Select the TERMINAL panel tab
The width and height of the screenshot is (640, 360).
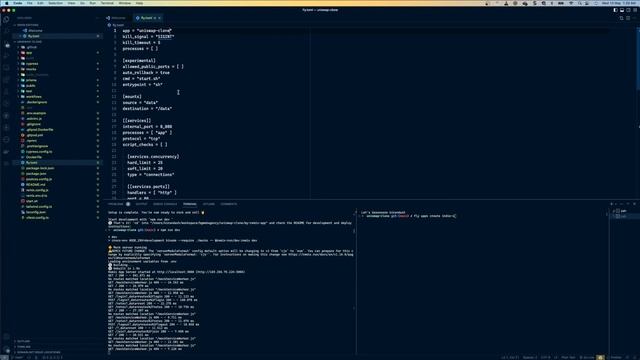tap(189, 204)
